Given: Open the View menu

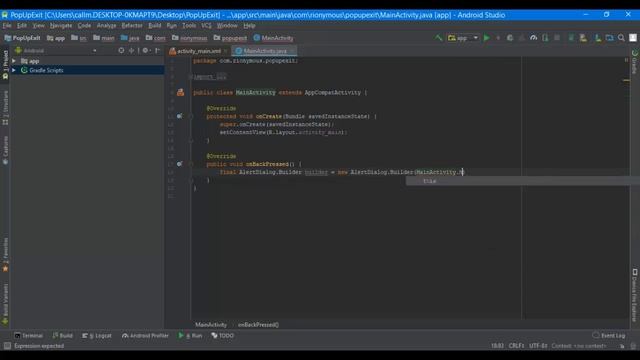Looking at the screenshot, I should pyautogui.click(x=38, y=25).
